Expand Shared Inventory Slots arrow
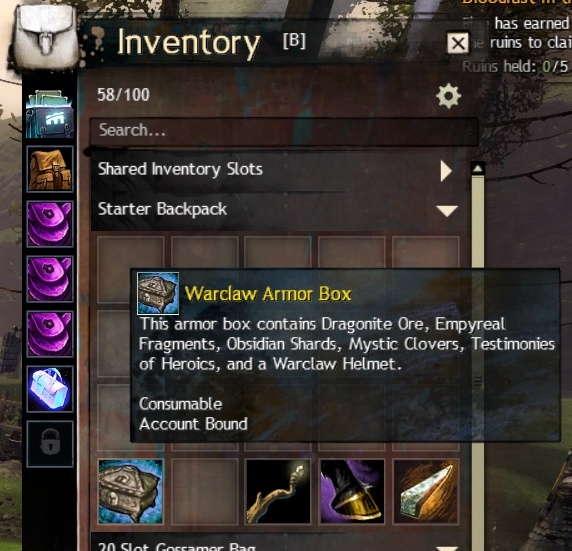Screen dimensions: 572x551 point(446,171)
